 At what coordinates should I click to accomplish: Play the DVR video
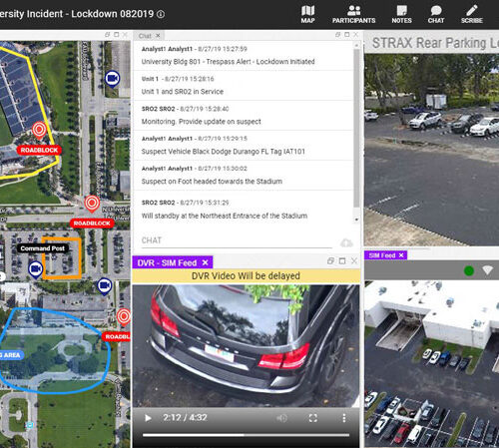coord(148,418)
